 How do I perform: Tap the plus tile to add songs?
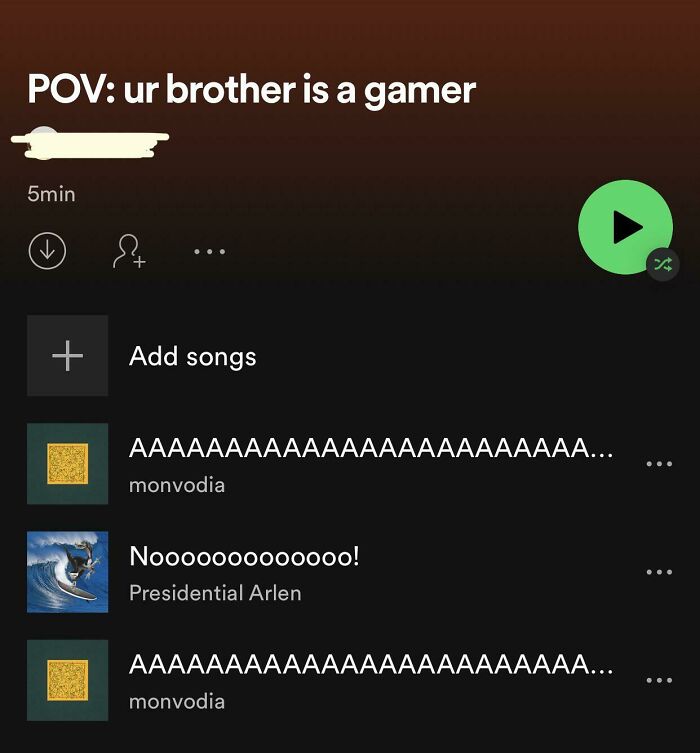click(67, 356)
